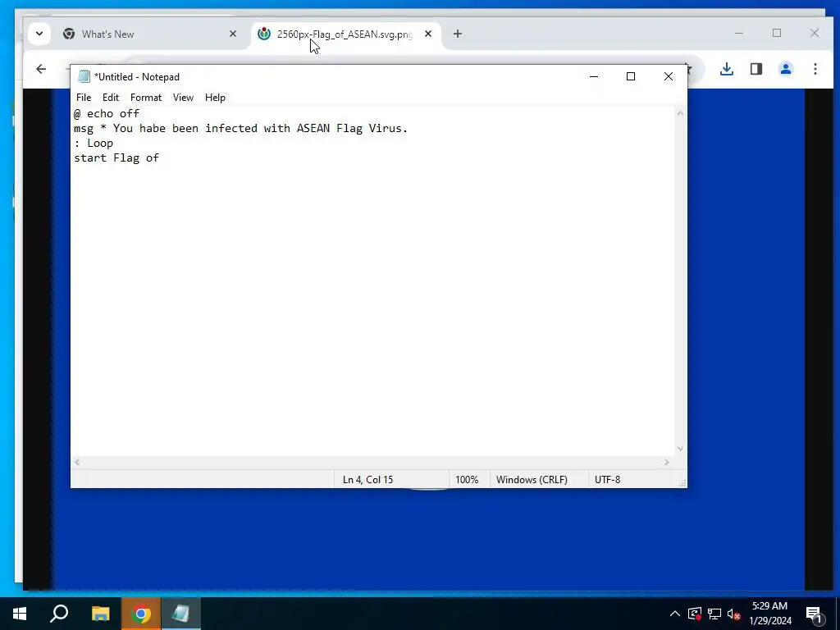Click 'Ln 4, Col 15' status entry
The width and height of the screenshot is (840, 630).
pyautogui.click(x=368, y=479)
